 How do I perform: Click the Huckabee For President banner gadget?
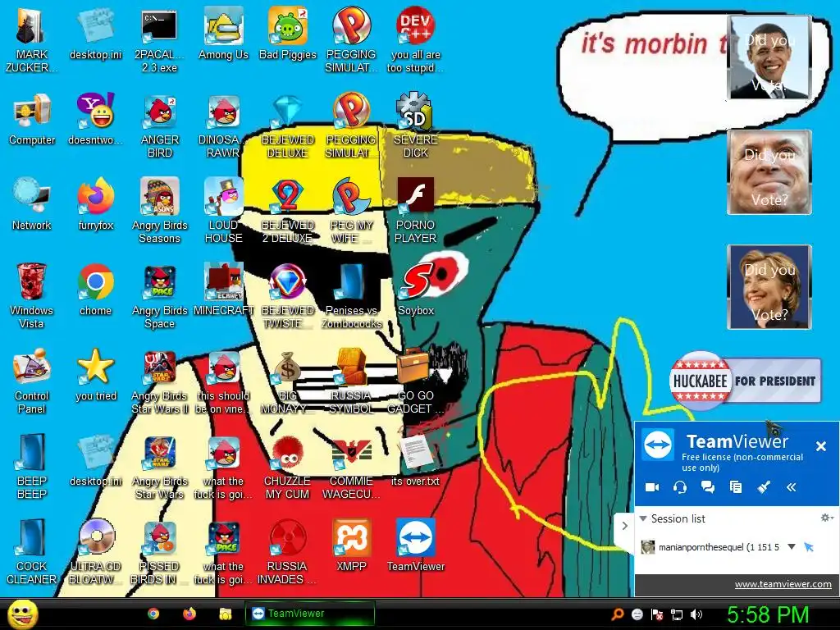[x=745, y=381]
